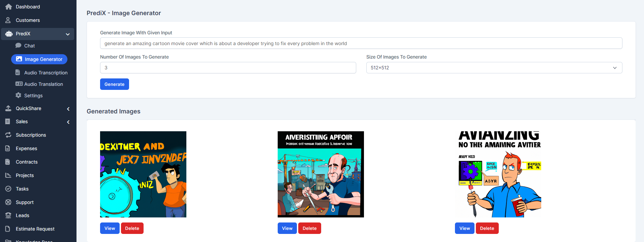Viewport: 644px width, 242px height.
Task: Click the Settings gear icon
Action: tap(18, 95)
